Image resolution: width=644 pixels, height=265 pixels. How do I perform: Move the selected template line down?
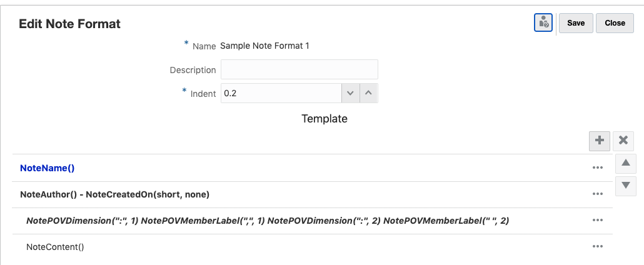(626, 185)
